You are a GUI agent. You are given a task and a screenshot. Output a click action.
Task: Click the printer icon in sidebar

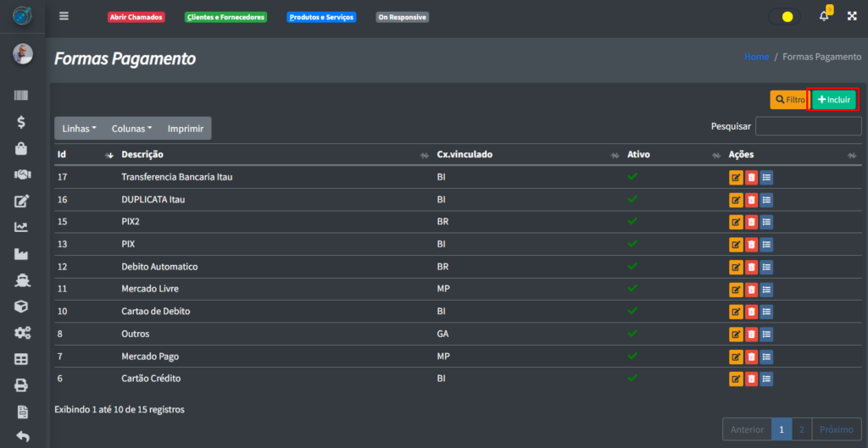22,385
